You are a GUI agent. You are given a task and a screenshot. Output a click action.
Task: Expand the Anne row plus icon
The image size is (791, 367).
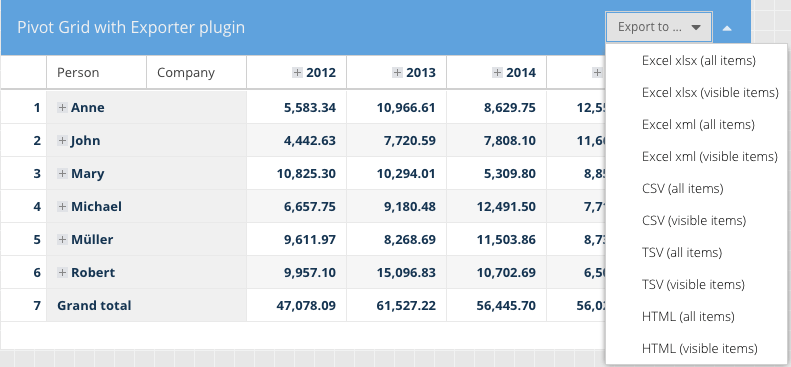tap(62, 107)
